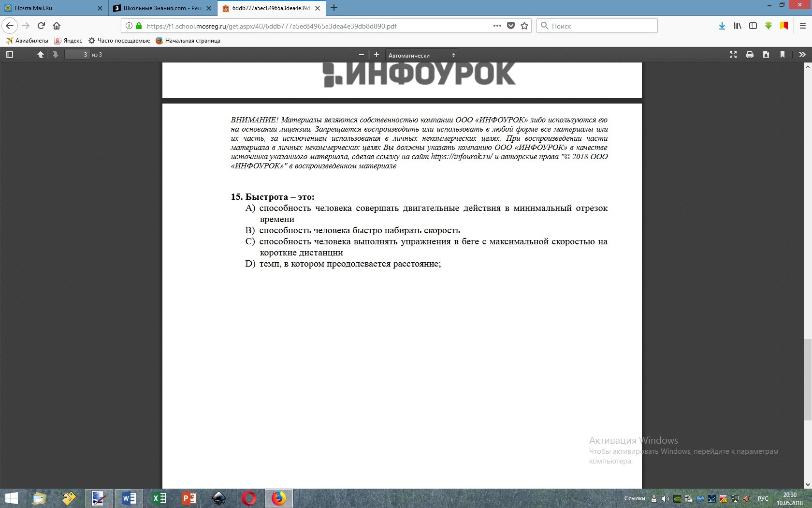Show site information icon in address bar
Image resolution: width=812 pixels, height=508 pixels.
coord(129,26)
